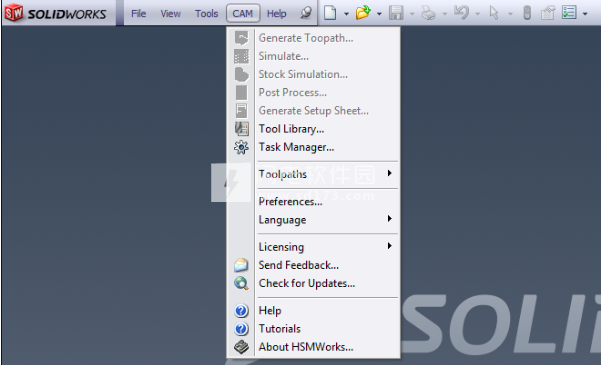Choose Simulate menu entry
The image size is (602, 365).
pos(314,56)
